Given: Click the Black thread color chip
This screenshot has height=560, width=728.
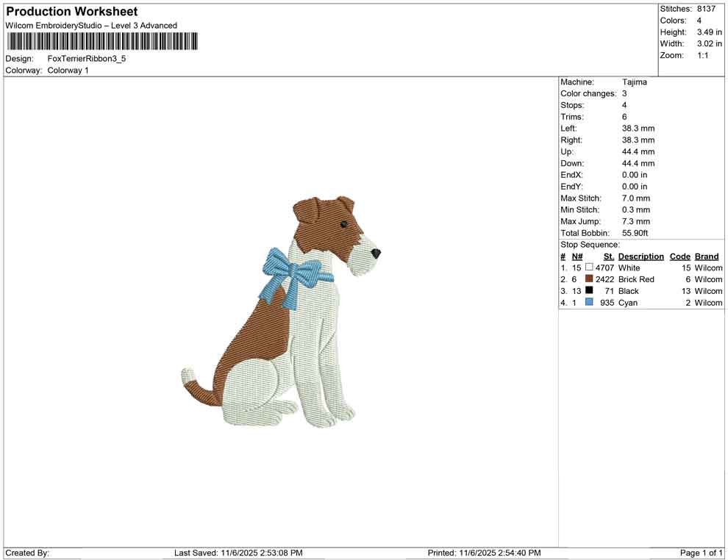Looking at the screenshot, I should click(588, 290).
